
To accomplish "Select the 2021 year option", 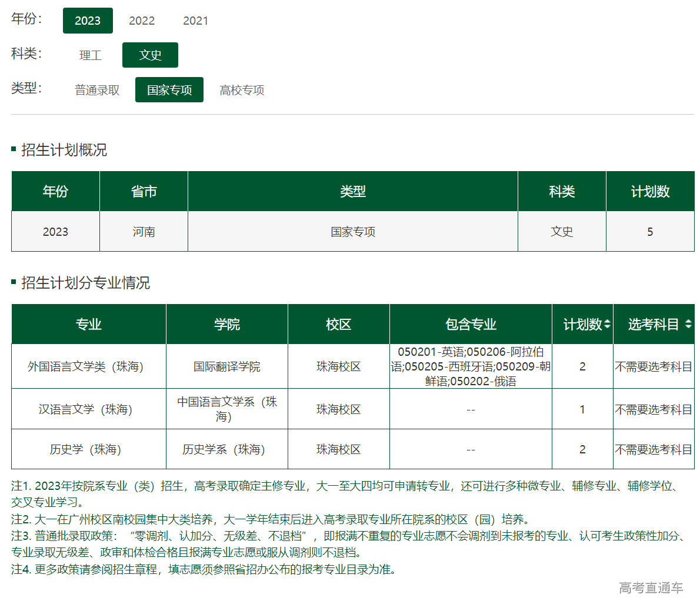I will click(196, 20).
